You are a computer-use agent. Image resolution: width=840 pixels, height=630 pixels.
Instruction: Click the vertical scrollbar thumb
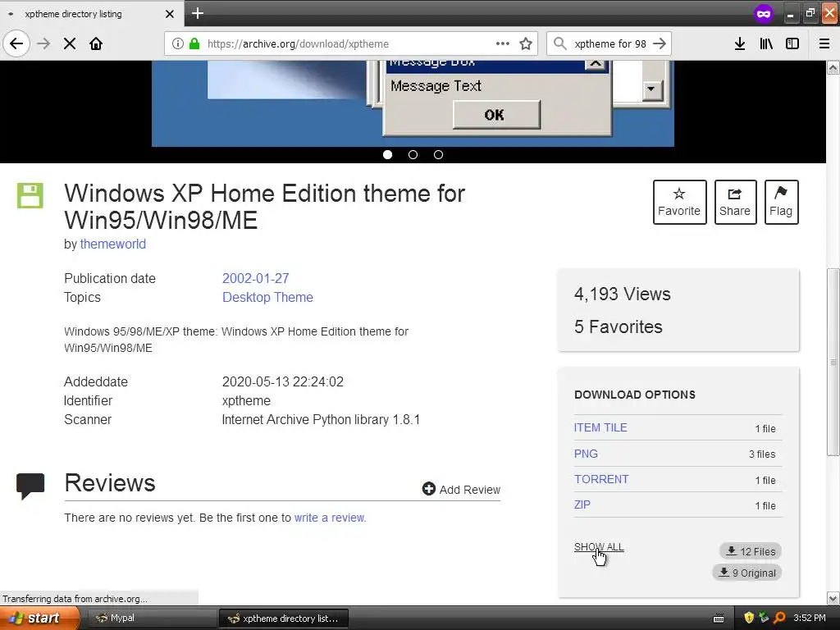833,362
